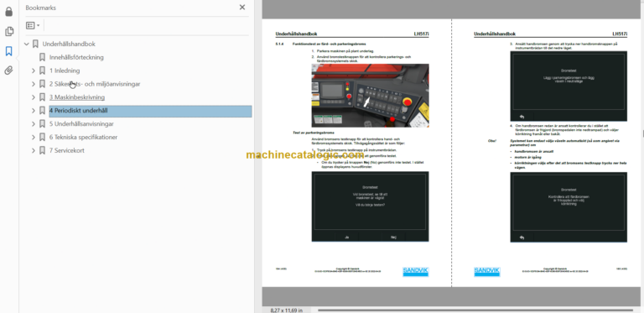Image resolution: width=644 pixels, height=313 pixels.
Task: Open the page thumbnails panel icon
Action: [x=9, y=32]
